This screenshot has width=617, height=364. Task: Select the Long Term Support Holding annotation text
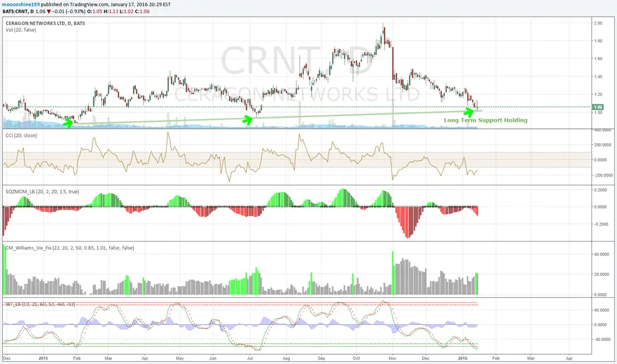click(485, 120)
